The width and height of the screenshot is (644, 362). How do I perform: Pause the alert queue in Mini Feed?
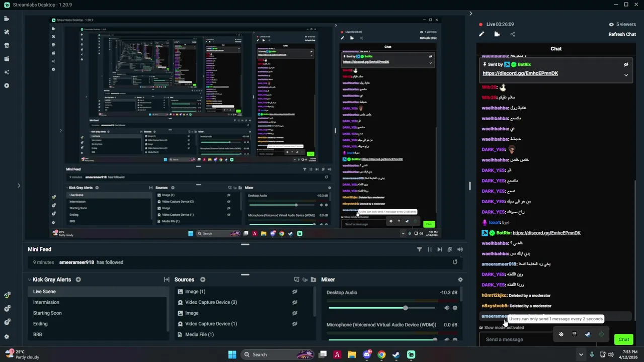pyautogui.click(x=429, y=249)
